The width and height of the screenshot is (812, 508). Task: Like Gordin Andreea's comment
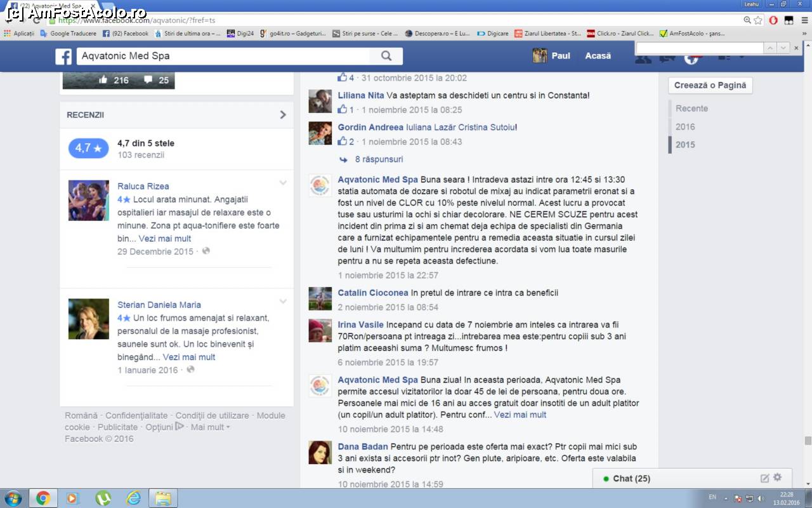pyautogui.click(x=343, y=141)
